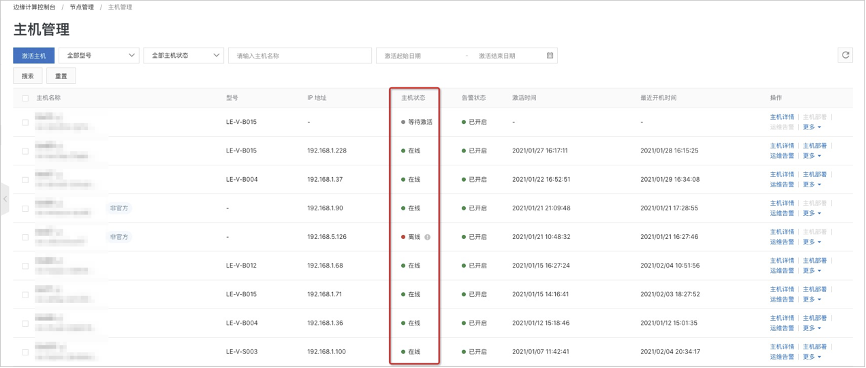Open 主机详情 for offline host 192.168.5.126
Viewport: 866px width, 368px height.
click(782, 232)
